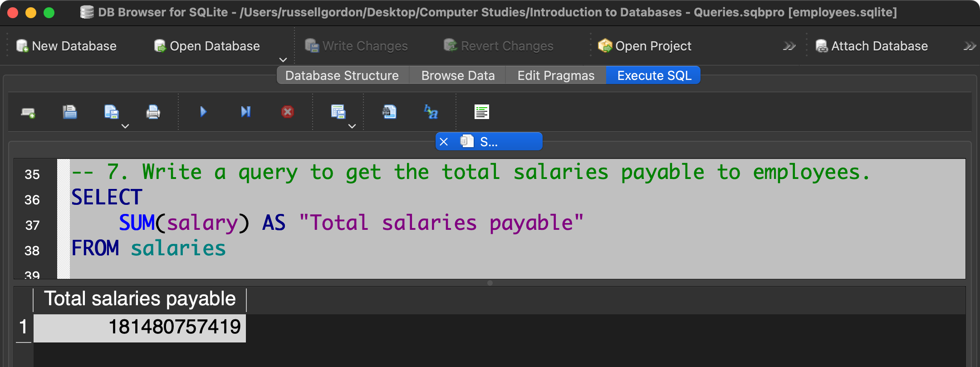The height and width of the screenshot is (367, 980).
Task: Open Find and Replace icon
Action: click(x=431, y=112)
